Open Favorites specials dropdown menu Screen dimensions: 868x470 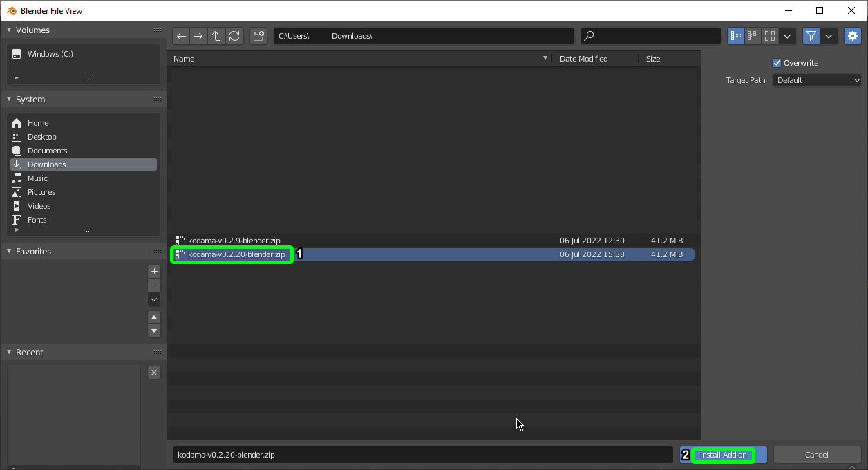[154, 299]
